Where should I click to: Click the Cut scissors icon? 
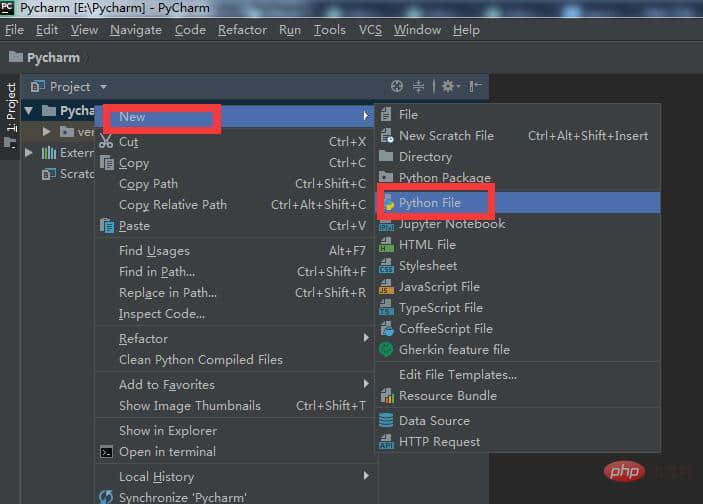(106, 141)
